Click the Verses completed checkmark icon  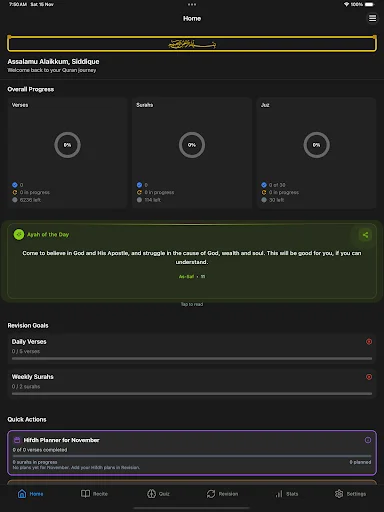pos(15,185)
